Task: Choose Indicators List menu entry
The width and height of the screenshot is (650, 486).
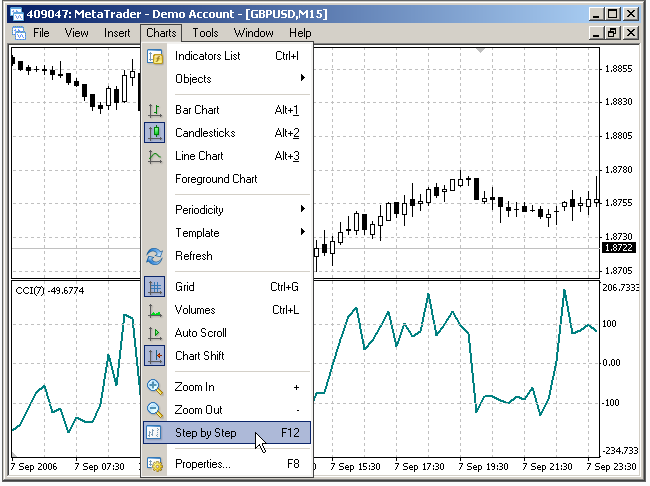Action: tap(227, 56)
